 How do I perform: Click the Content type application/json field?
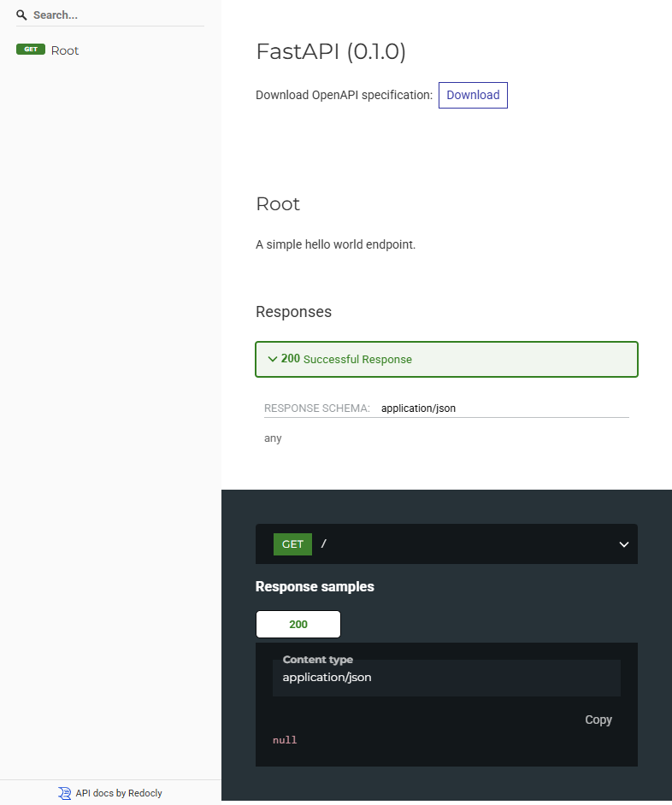pos(446,678)
